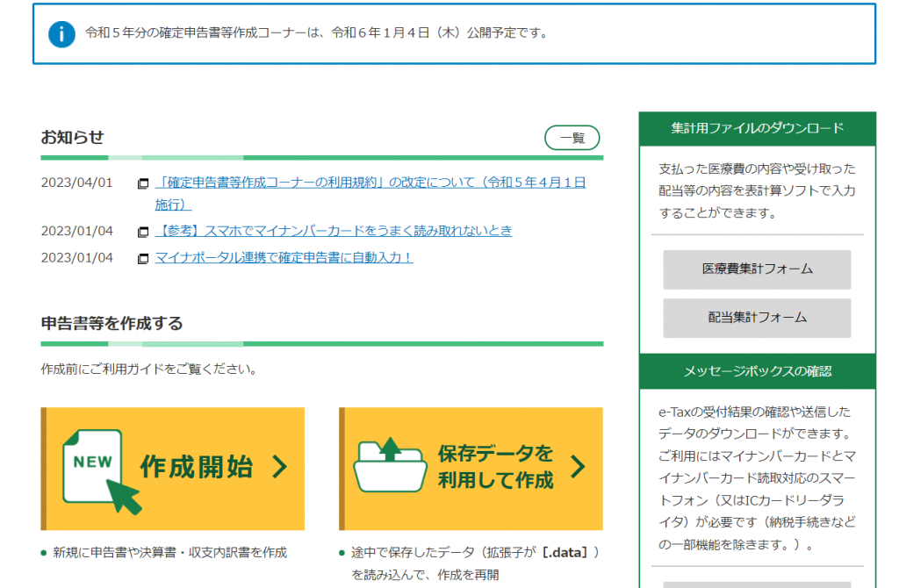Image resolution: width=899 pixels, height=588 pixels.
Task: Click the 申告書等を作成する section heading
Action: 112,324
